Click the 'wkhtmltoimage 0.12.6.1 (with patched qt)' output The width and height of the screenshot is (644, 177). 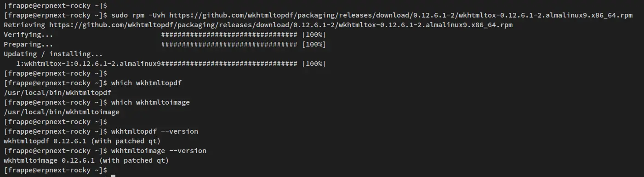[86, 160]
